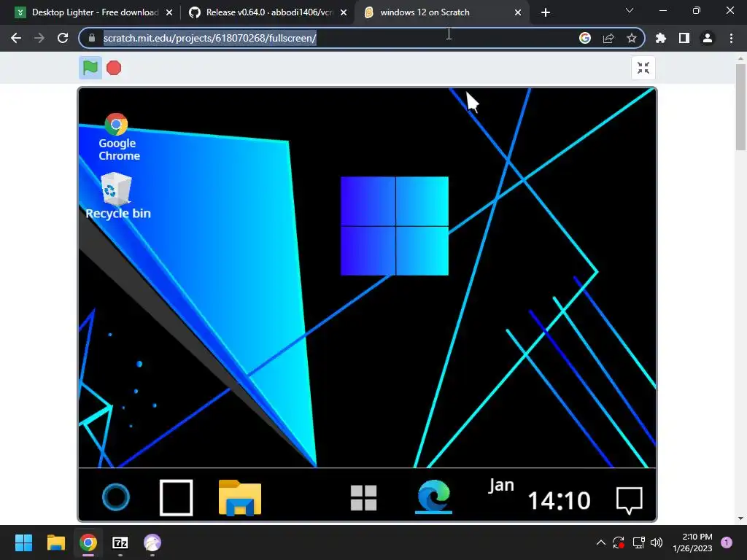The height and width of the screenshot is (560, 747).
Task: Click the sync tray icon with red dot
Action: [619, 542]
